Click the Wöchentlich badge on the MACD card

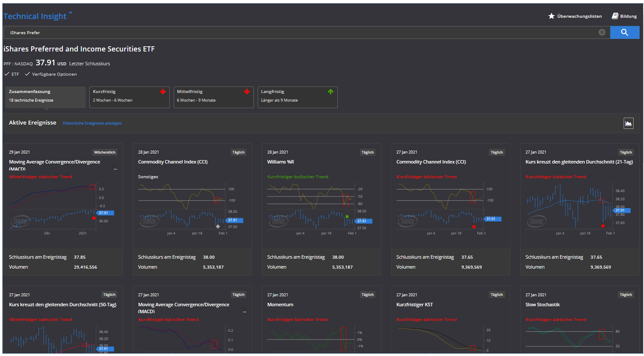pos(105,152)
